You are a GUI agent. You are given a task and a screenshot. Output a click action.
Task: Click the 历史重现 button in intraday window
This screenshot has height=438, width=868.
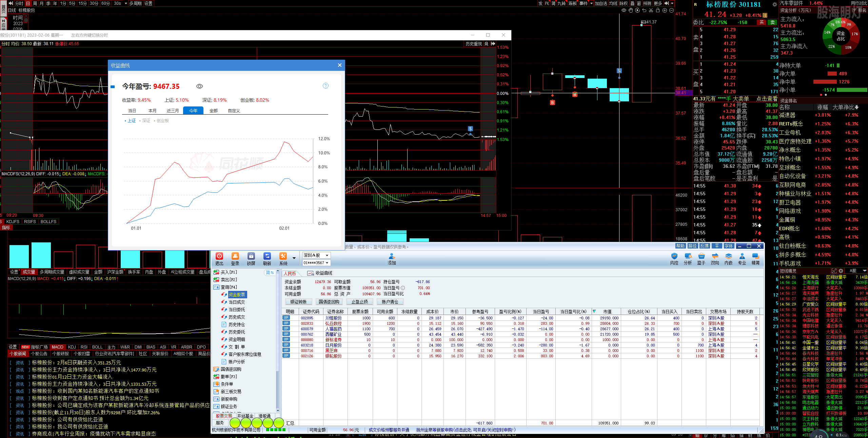coord(474,44)
